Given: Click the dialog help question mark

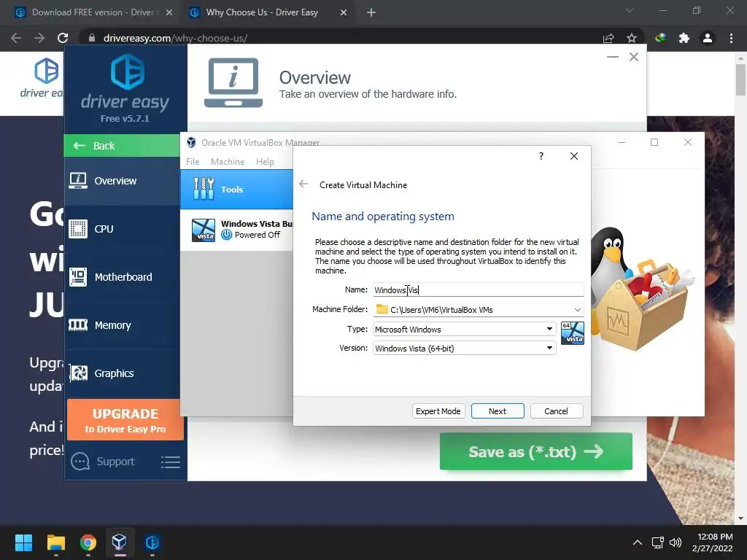Looking at the screenshot, I should pyautogui.click(x=541, y=156).
